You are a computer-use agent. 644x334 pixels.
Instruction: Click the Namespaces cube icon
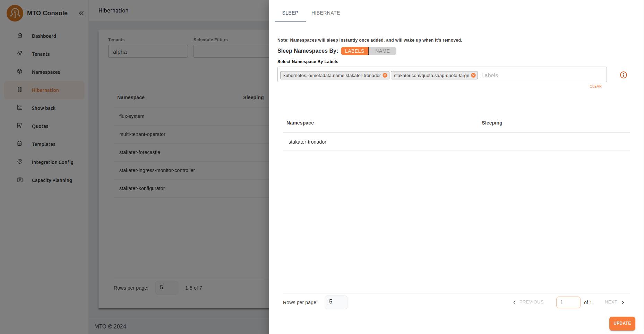pyautogui.click(x=20, y=71)
